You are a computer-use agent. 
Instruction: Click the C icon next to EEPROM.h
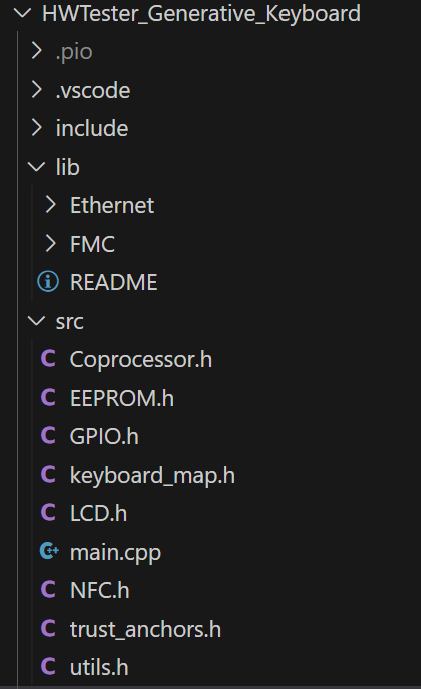coord(48,397)
